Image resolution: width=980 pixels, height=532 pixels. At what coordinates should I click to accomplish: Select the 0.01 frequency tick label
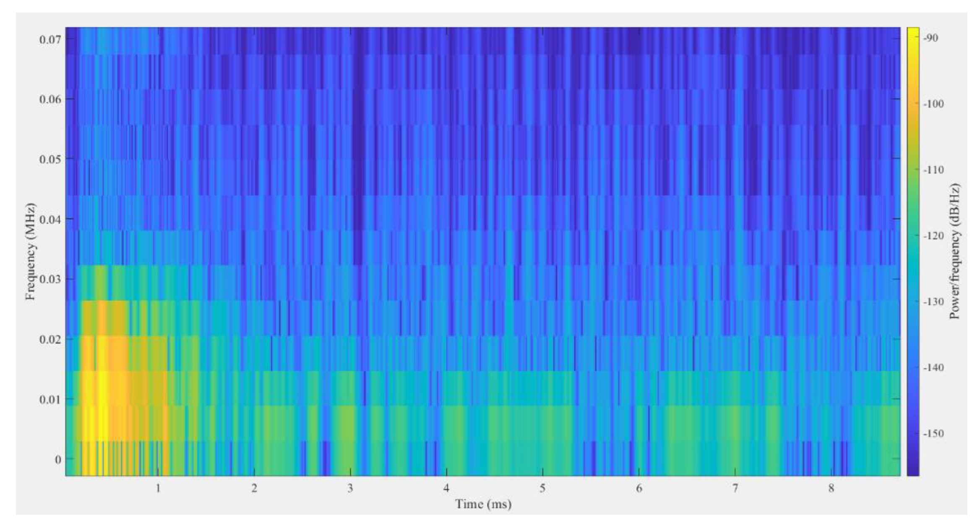click(50, 399)
